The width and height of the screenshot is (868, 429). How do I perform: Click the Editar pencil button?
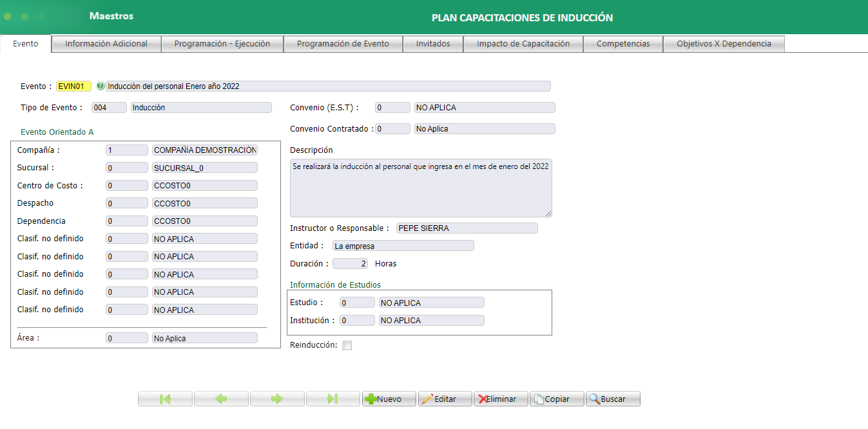(x=445, y=398)
